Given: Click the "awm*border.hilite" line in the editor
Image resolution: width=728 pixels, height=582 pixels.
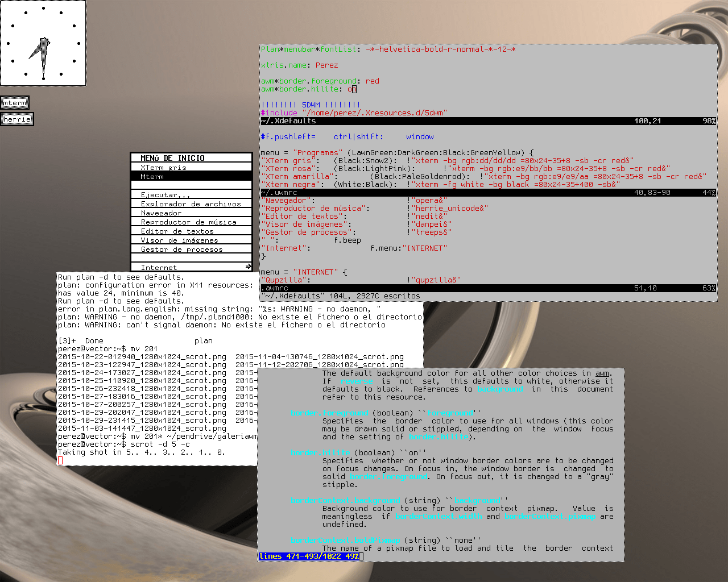Looking at the screenshot, I should (x=309, y=89).
